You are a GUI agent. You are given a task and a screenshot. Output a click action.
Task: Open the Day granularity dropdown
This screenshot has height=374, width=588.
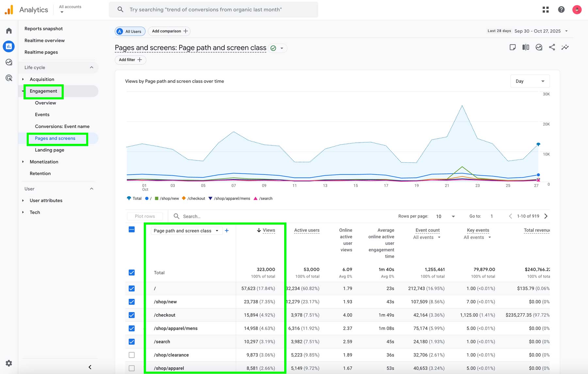coord(530,81)
